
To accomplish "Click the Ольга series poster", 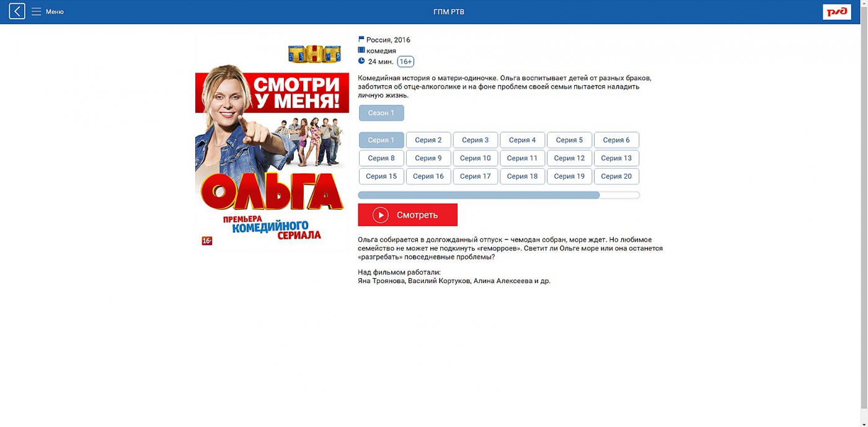I will point(272,142).
